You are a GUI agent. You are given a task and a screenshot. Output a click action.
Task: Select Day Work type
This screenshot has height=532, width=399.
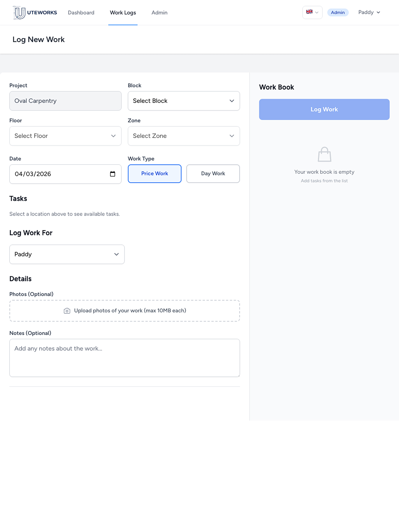pyautogui.click(x=213, y=174)
